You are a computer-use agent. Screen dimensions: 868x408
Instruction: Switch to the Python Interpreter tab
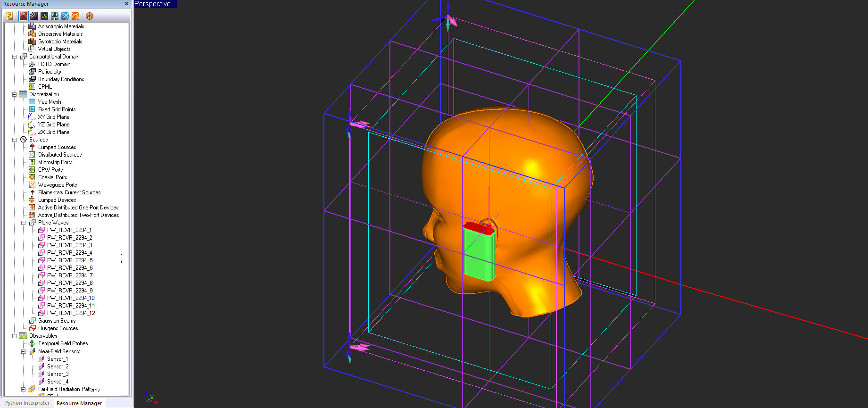point(27,403)
